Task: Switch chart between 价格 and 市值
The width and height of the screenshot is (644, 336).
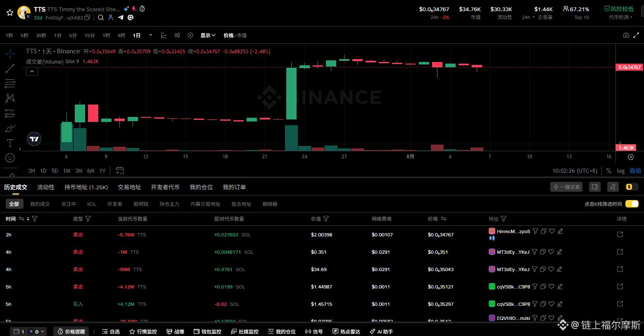Action: click(x=235, y=36)
